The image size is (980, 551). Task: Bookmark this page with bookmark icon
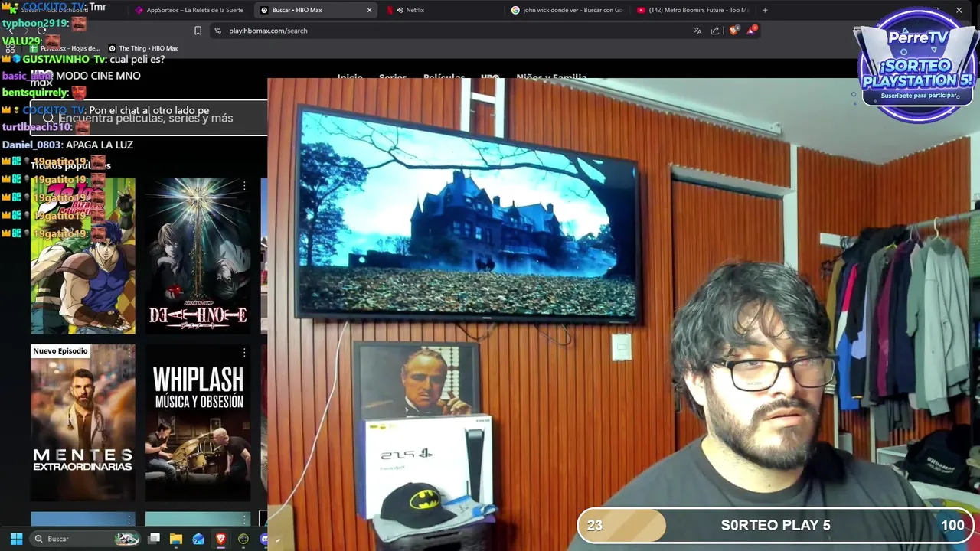point(198,31)
